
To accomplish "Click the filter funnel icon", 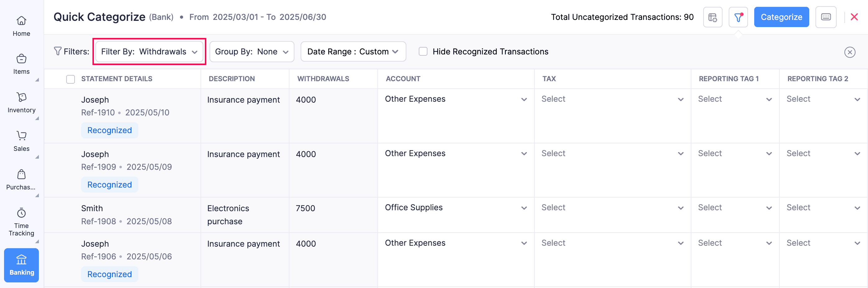I will pos(738,17).
